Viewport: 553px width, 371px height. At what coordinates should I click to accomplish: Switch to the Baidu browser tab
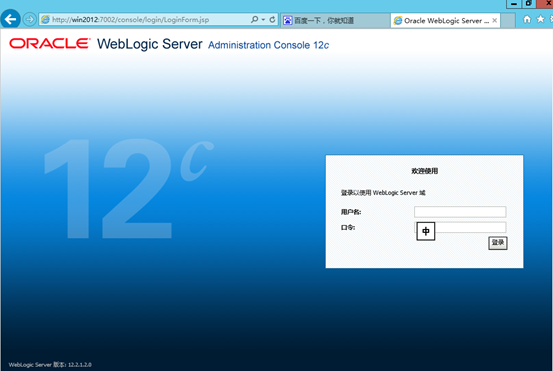point(335,20)
